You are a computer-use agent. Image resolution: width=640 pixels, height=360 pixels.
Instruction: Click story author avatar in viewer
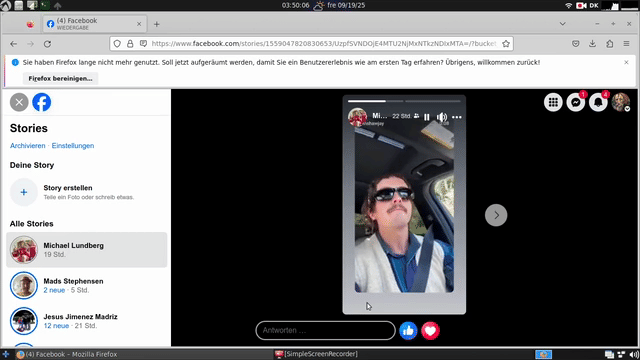(357, 117)
